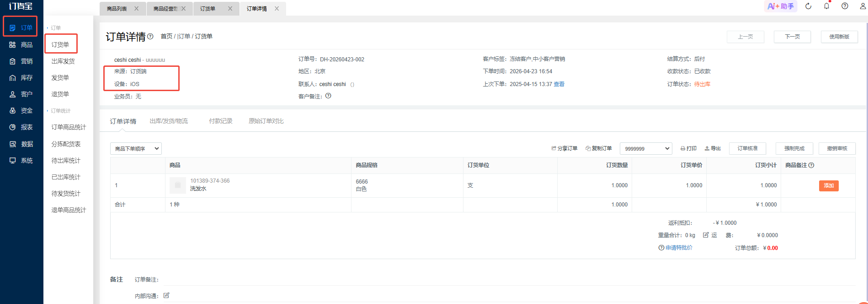
Task: Open the 资金 funds module
Action: click(x=21, y=110)
